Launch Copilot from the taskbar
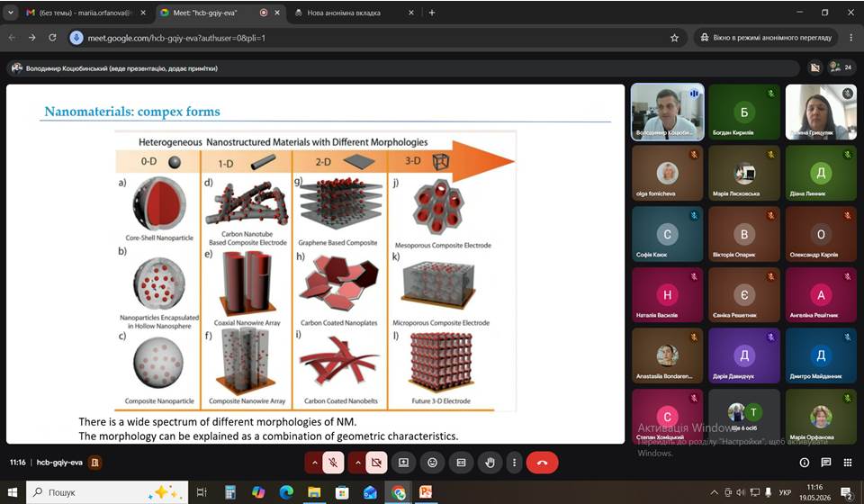 (258, 492)
